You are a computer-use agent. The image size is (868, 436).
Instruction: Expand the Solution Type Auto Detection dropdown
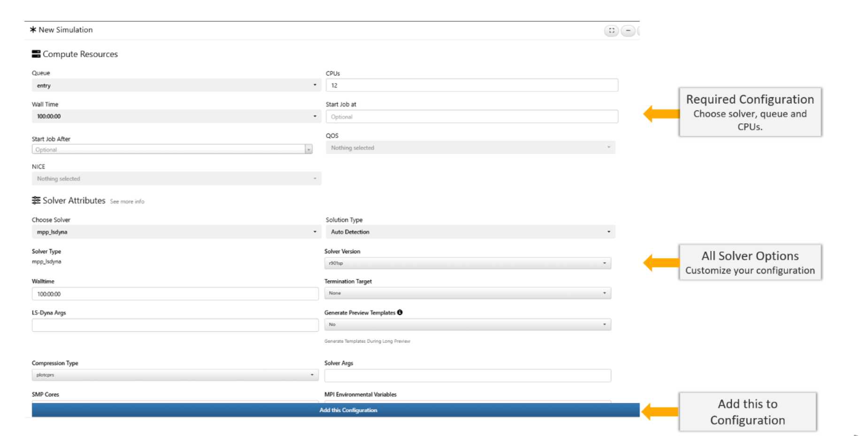tap(470, 232)
